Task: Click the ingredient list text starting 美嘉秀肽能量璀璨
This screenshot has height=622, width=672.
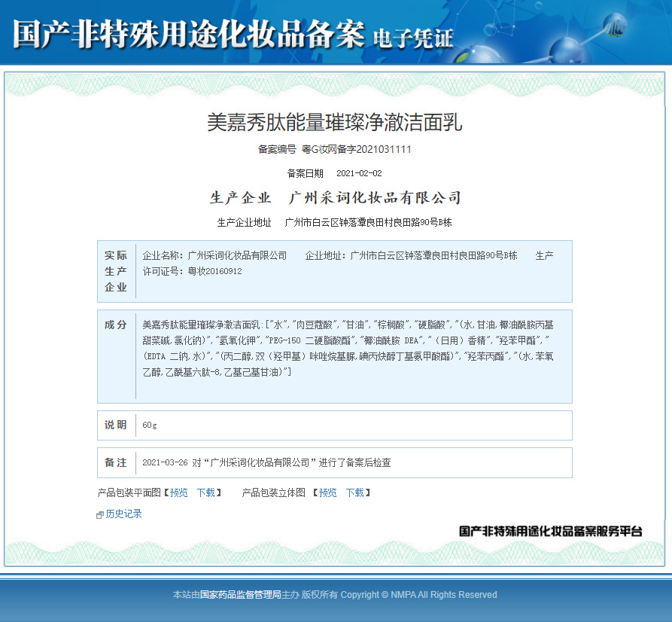Action: [x=348, y=349]
